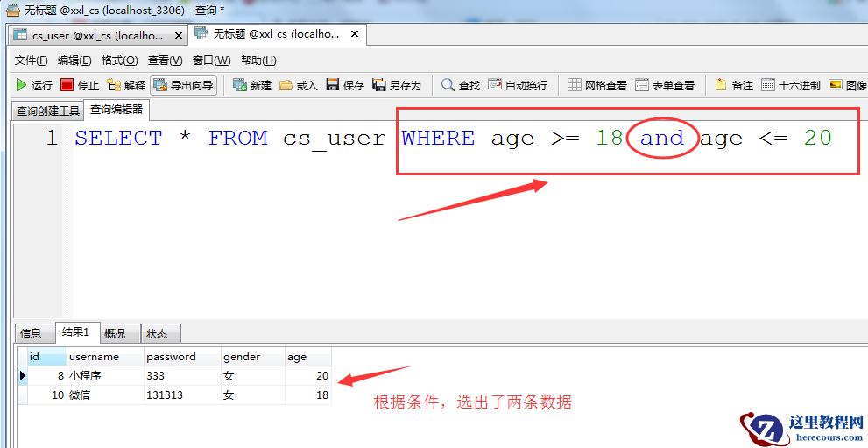Toggle Auto Wrap (自动换行)

tap(518, 85)
